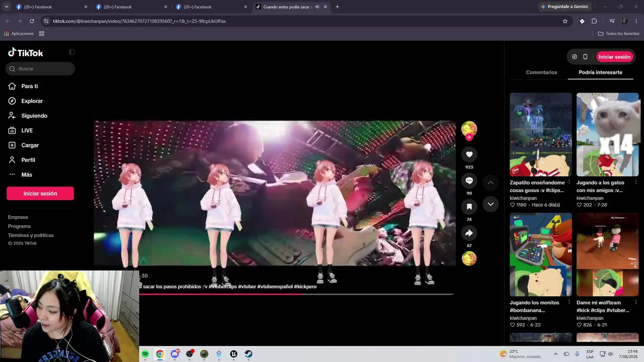This screenshot has height=362, width=644.
Task: Open Spotify from the taskbar
Action: (145, 354)
